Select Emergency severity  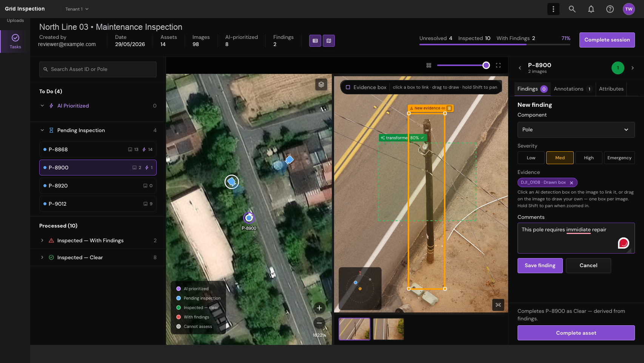click(x=619, y=158)
